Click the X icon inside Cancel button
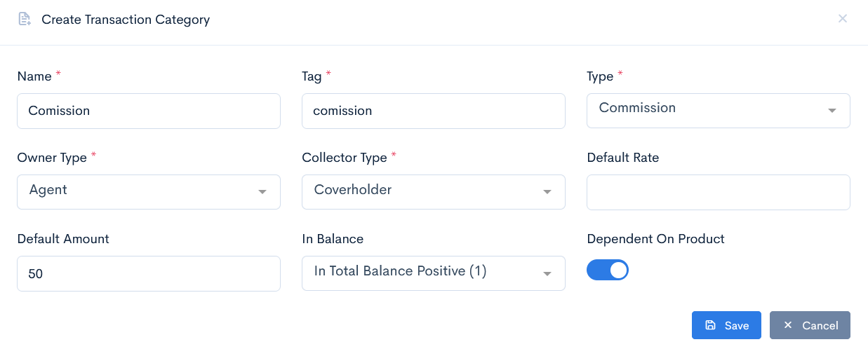This screenshot has height=356, width=868. click(788, 325)
